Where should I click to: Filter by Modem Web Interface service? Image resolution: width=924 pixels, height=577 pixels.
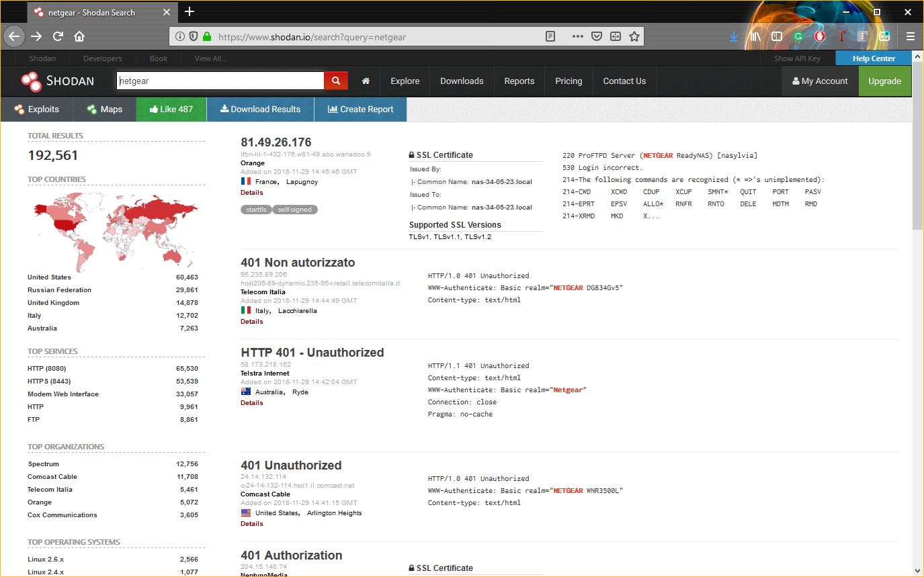click(x=63, y=394)
